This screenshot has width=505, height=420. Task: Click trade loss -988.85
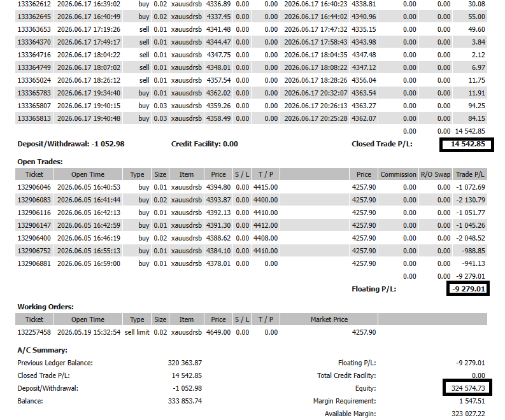473,251
